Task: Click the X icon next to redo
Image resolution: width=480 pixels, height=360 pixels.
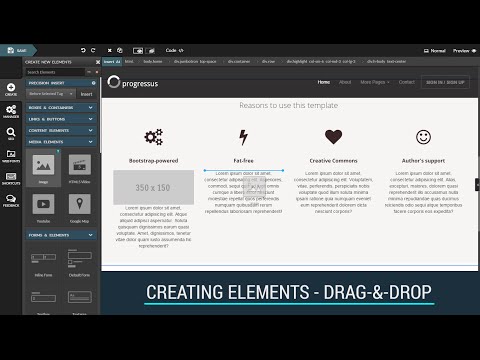Action: tap(110, 50)
